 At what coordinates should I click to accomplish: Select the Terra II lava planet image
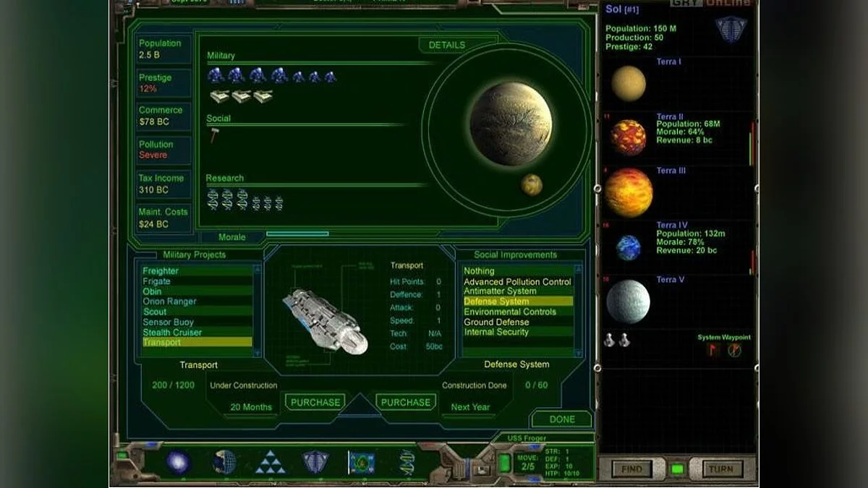[x=628, y=137]
